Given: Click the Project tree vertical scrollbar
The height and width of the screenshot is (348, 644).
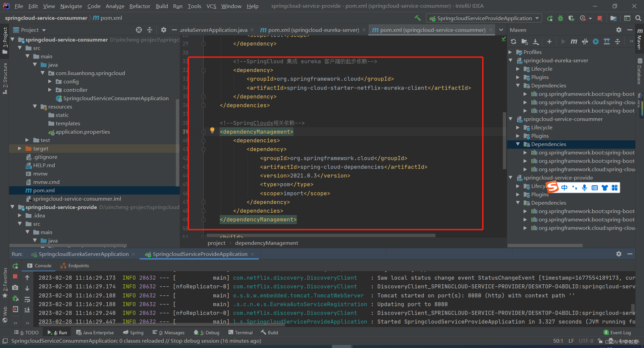Looking at the screenshot, I should 177,142.
